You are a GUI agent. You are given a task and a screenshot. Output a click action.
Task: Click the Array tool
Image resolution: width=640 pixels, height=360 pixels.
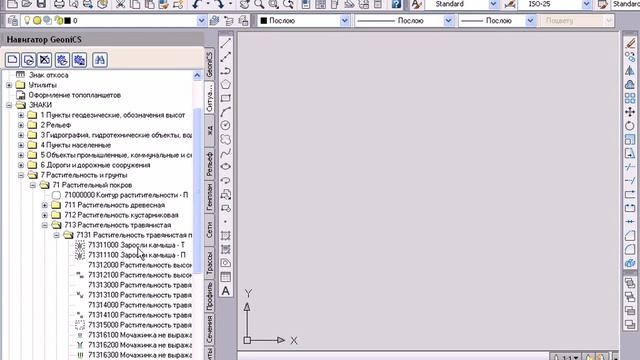[x=630, y=98]
